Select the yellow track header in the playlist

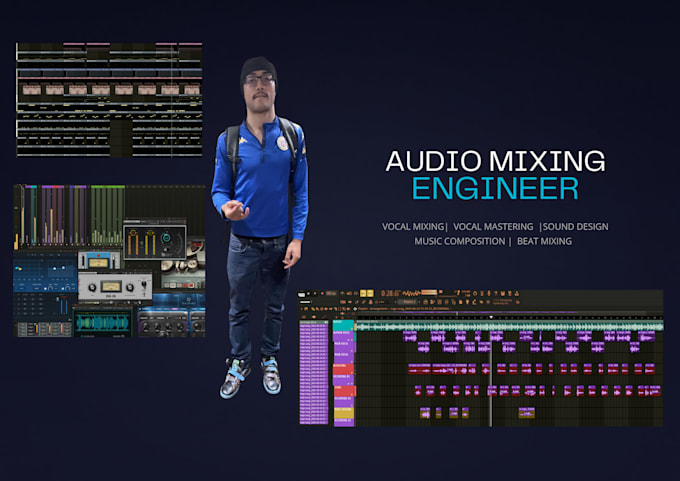tap(343, 412)
